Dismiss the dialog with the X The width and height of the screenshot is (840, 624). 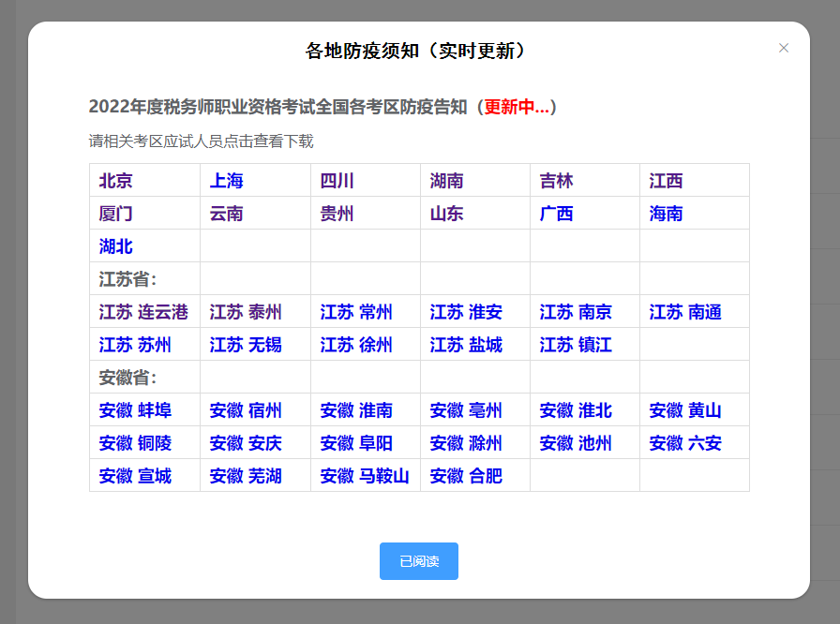784,48
